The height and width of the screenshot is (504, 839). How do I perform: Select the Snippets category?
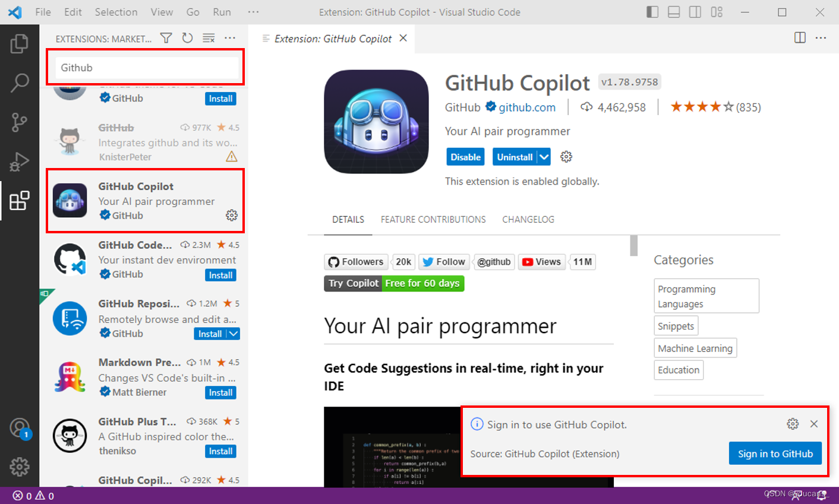[x=676, y=326]
